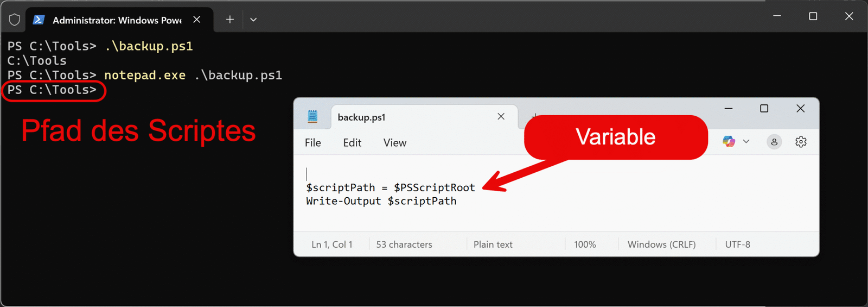Click the Windows (CRLF) line ending indicator

[661, 245]
